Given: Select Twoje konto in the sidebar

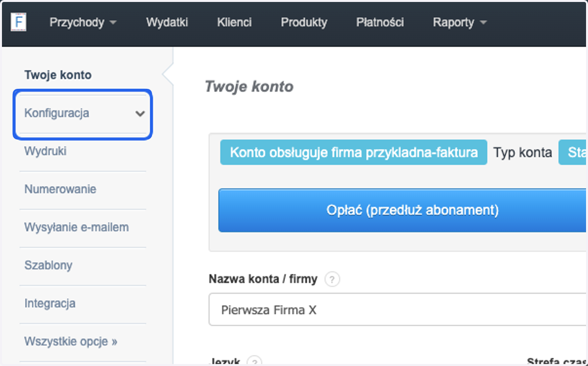Looking at the screenshot, I should pyautogui.click(x=58, y=75).
